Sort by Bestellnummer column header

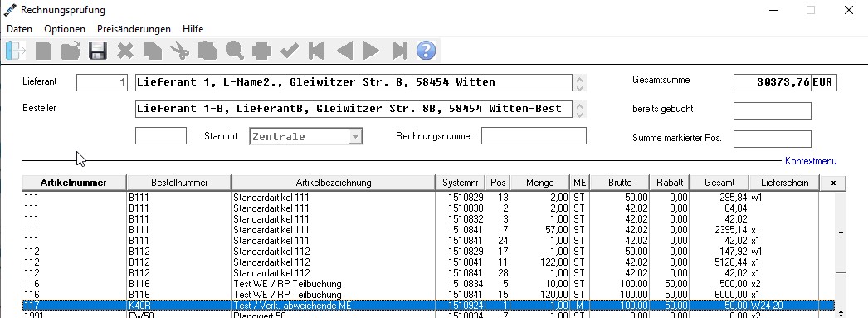(x=178, y=183)
